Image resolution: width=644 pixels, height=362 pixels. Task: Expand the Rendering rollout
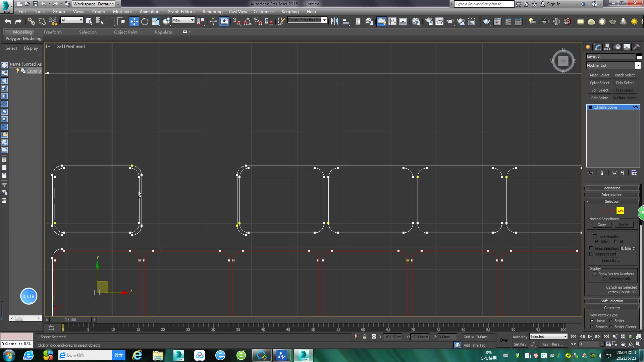click(x=612, y=188)
